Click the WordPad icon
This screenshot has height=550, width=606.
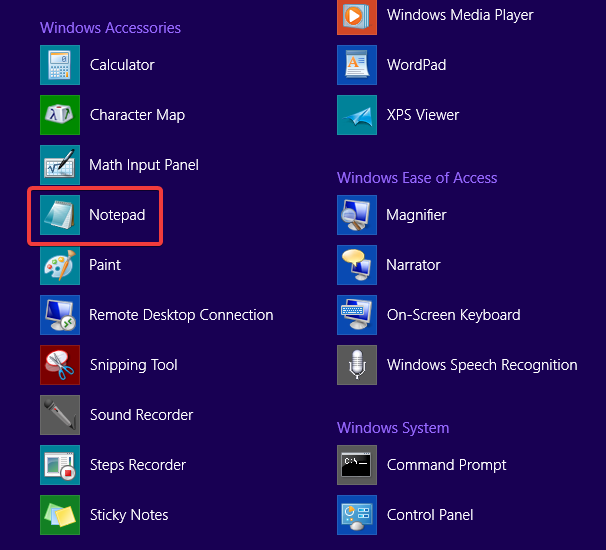click(x=357, y=65)
